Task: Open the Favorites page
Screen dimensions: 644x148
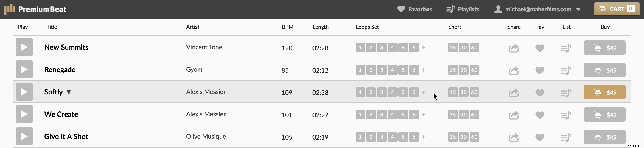Action: [x=414, y=9]
